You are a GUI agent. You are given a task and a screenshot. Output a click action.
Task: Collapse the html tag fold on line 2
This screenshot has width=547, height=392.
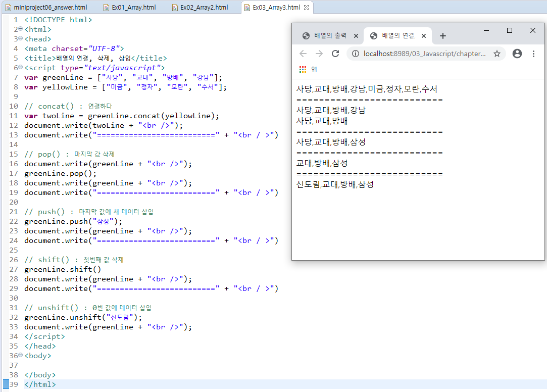(21, 29)
